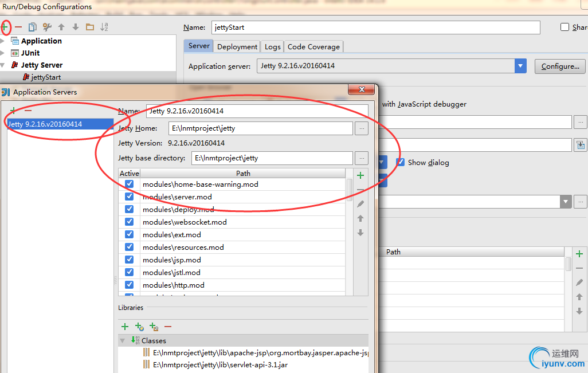The height and width of the screenshot is (373, 588).
Task: Add path in Run/Debug window table
Action: tap(579, 254)
